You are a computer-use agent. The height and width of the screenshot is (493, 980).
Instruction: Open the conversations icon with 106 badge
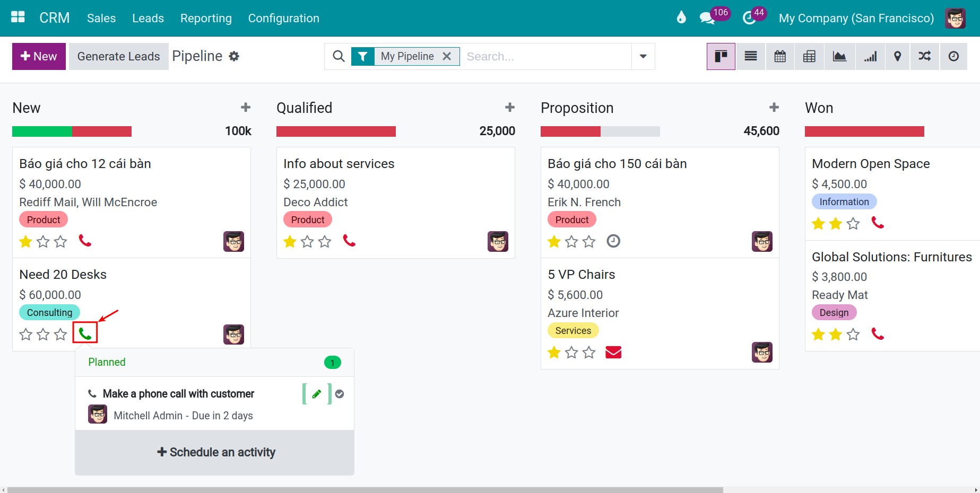707,18
